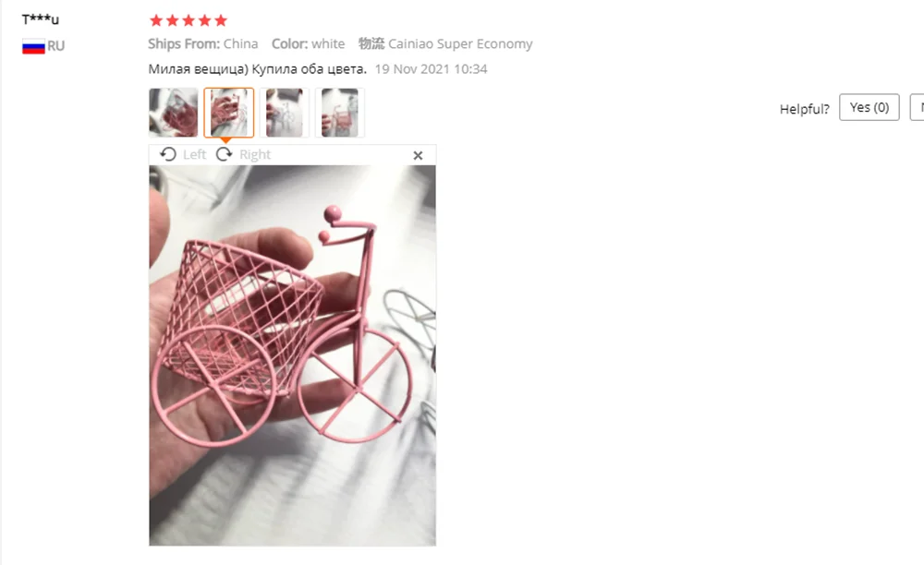This screenshot has height=565, width=924.
Task: Open the third review photo thumbnail
Action: click(x=284, y=113)
